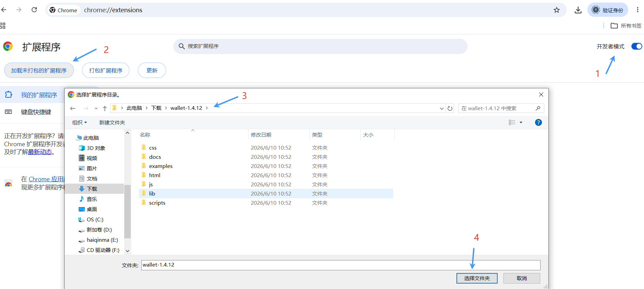644x289 pixels.
Task: Open the view options dropdown arrow
Action: coord(521,122)
